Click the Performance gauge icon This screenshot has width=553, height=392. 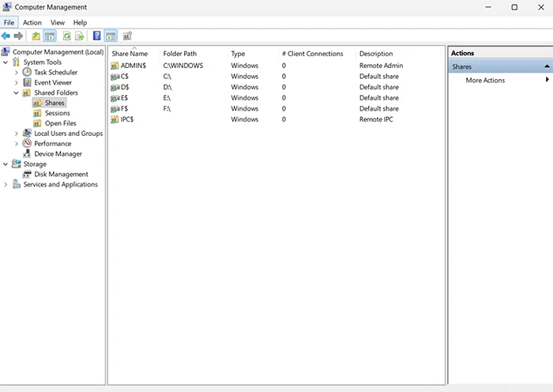coord(27,143)
